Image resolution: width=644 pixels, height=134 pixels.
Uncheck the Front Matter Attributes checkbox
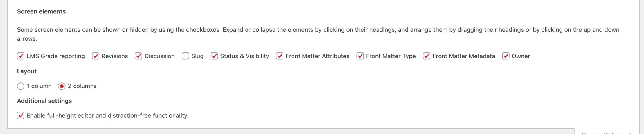tap(280, 56)
